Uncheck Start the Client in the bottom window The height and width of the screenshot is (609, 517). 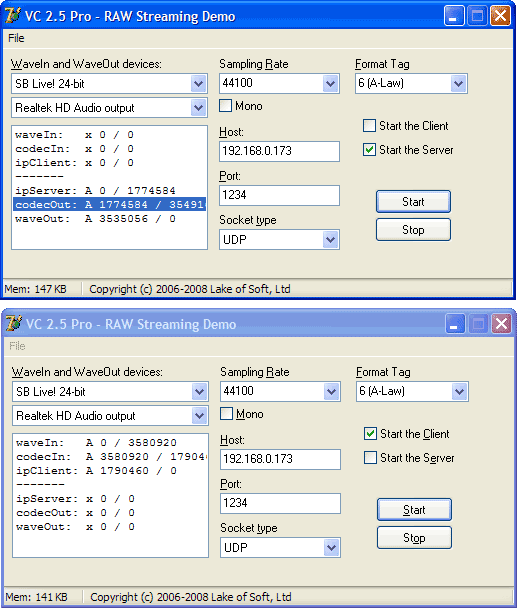(x=370, y=433)
